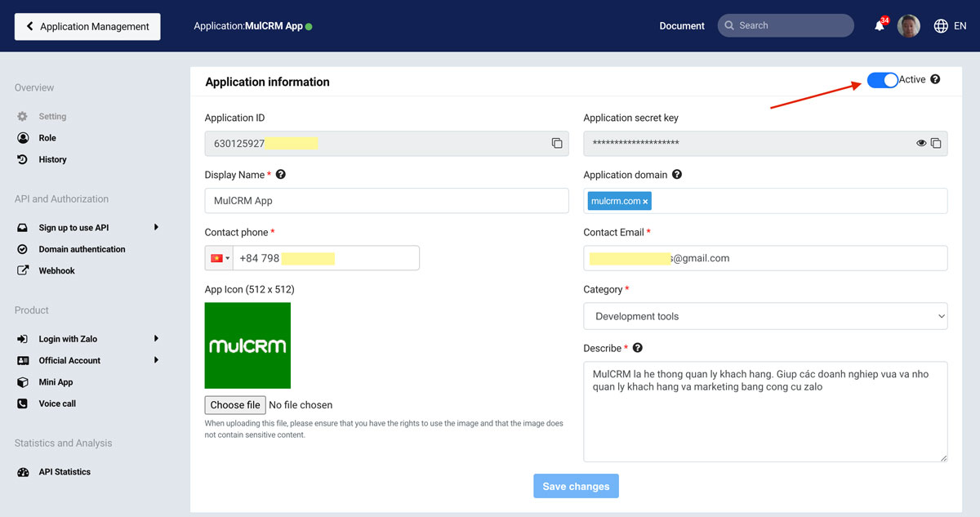Copy the Application ID value
This screenshot has height=517, width=980.
click(x=557, y=143)
